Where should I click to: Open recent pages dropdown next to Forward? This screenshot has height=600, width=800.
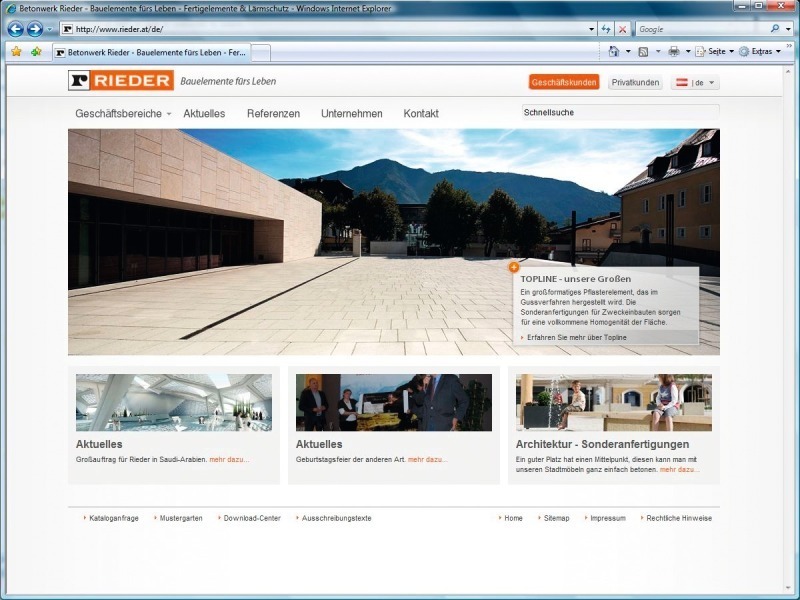click(x=49, y=30)
